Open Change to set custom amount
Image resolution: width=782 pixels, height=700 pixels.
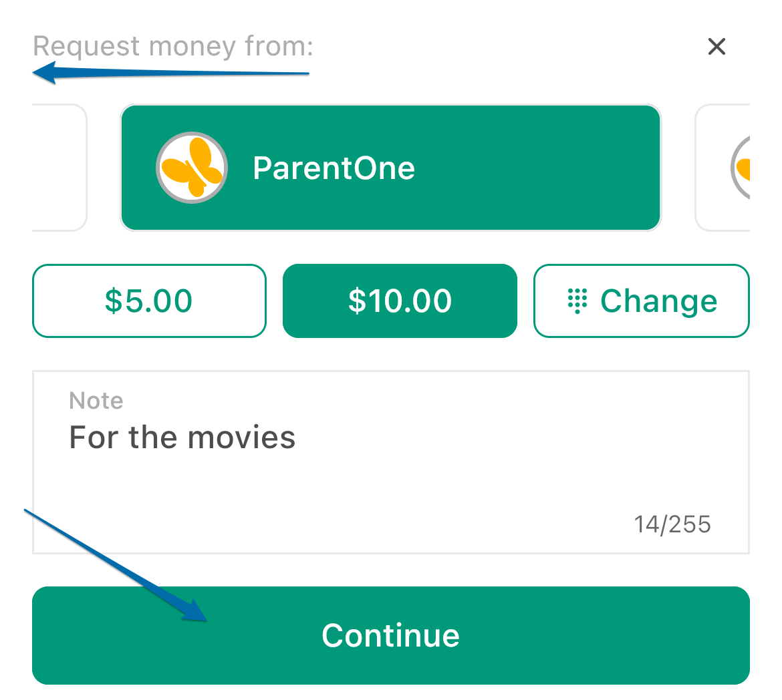coord(642,301)
